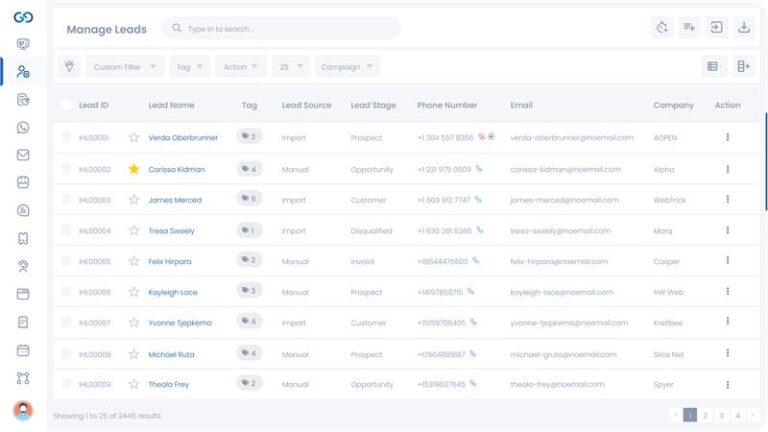Open the document icon in sidebar
The image size is (768, 432).
23,322
